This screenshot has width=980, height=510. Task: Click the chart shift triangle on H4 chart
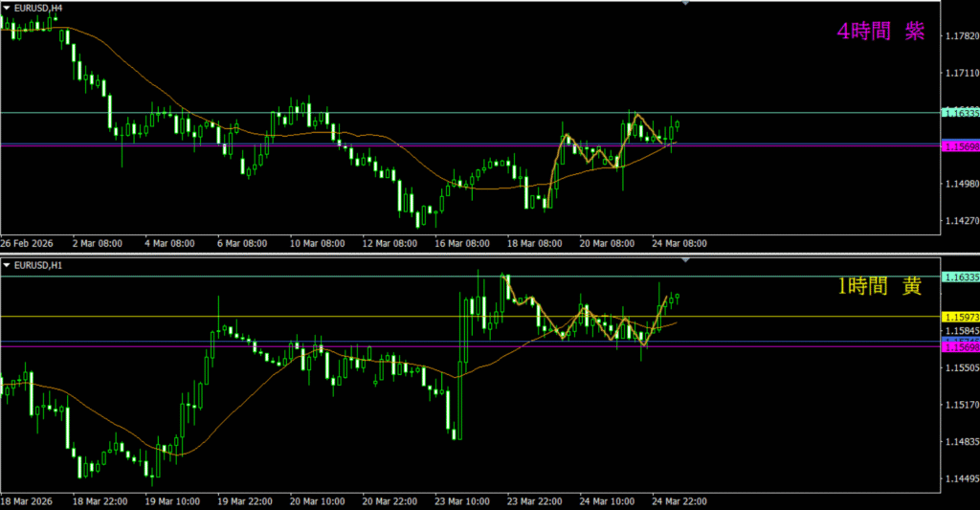click(685, 4)
